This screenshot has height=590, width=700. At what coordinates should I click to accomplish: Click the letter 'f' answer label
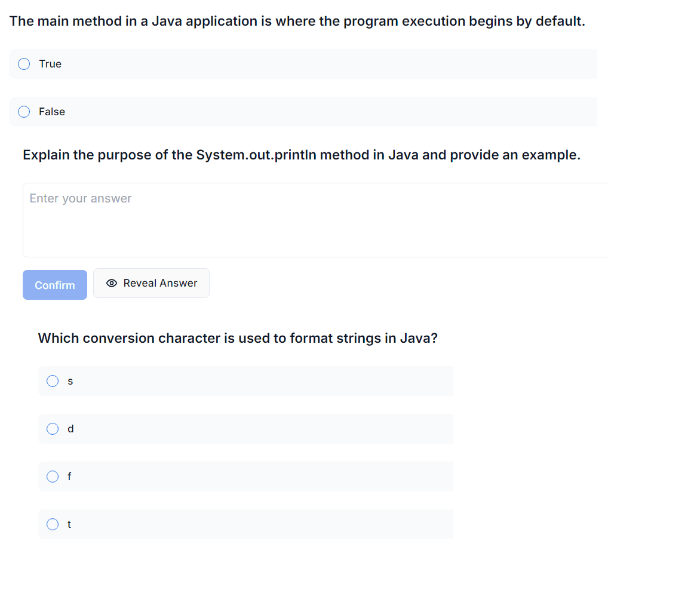(x=69, y=476)
